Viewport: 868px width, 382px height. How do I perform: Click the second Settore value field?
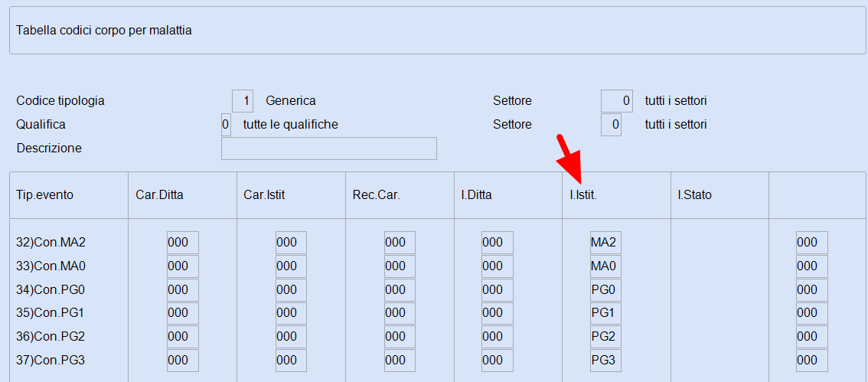coord(611,125)
